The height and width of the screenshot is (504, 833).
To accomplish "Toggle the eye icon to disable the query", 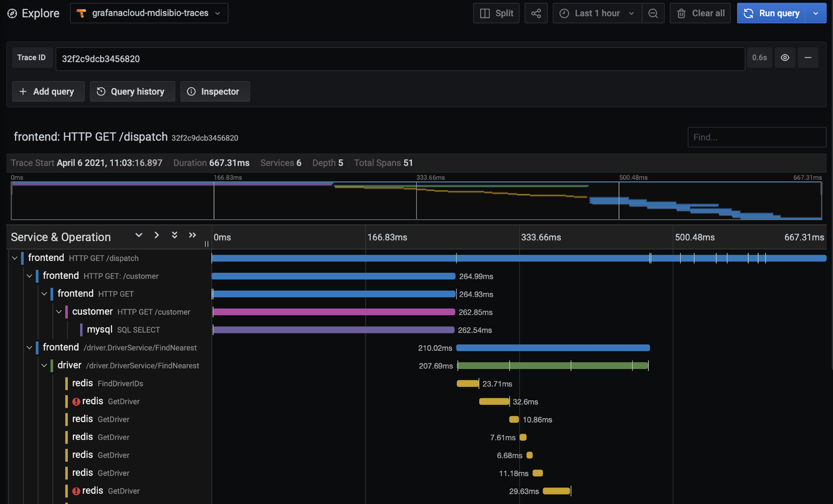I will click(785, 57).
